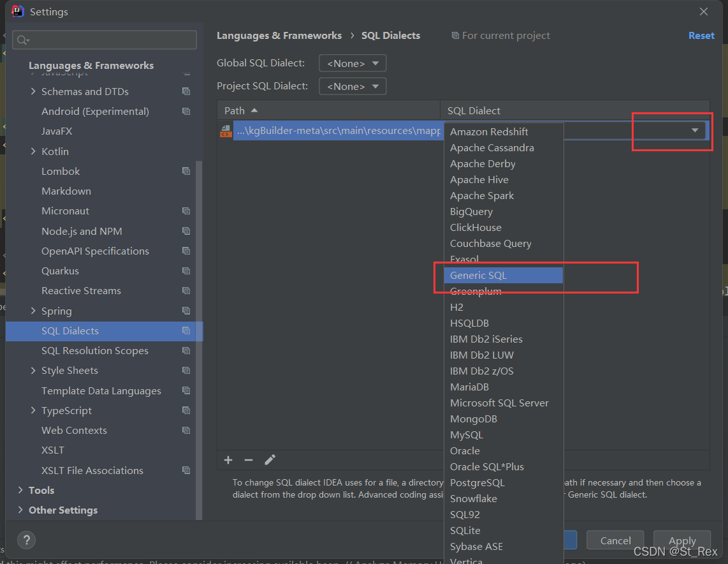Screen dimensions: 728x564
Task: Click project-level icon next to Reactive Streams
Action: pos(186,291)
